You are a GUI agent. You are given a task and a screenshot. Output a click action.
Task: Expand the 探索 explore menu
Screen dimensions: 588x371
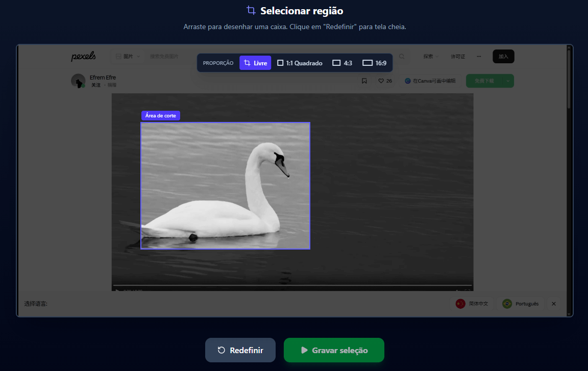(x=430, y=56)
